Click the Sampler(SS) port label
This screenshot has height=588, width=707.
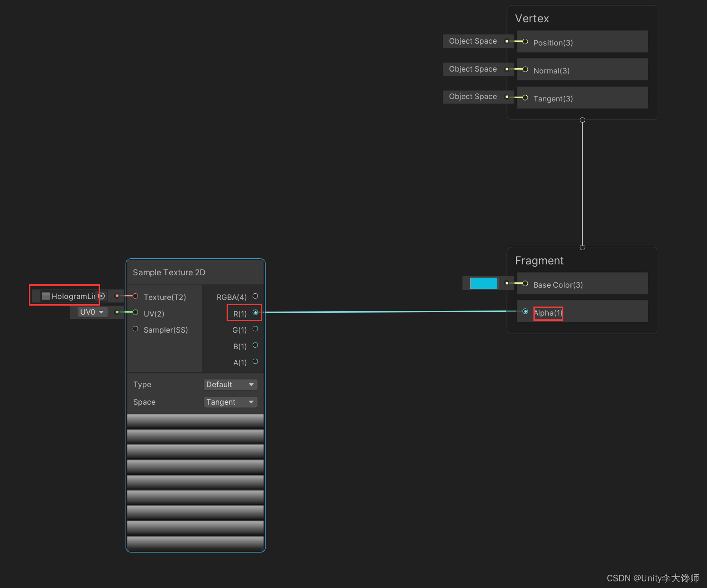pos(165,330)
